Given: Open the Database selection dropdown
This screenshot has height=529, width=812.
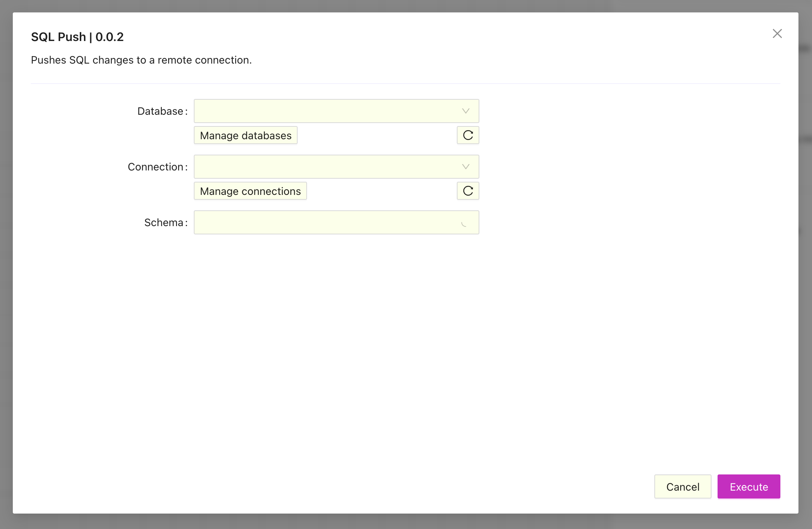Looking at the screenshot, I should tap(336, 111).
